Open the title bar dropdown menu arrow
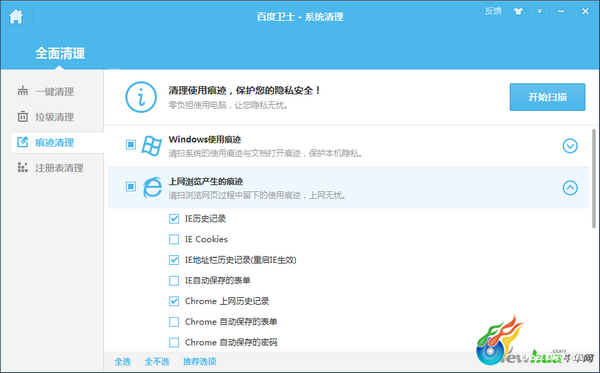The width and height of the screenshot is (600, 373). pos(539,11)
